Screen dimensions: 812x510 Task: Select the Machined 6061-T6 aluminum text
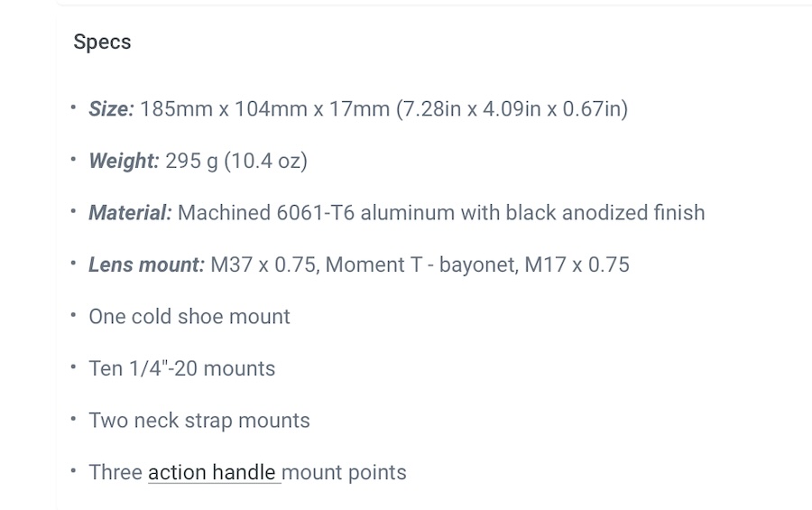pyautogui.click(x=317, y=212)
